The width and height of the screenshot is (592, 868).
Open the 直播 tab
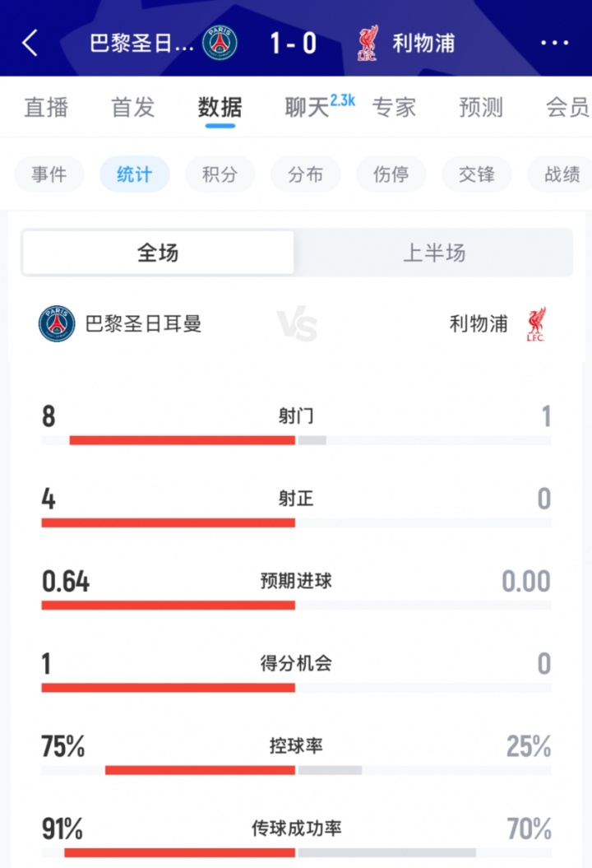tap(46, 108)
